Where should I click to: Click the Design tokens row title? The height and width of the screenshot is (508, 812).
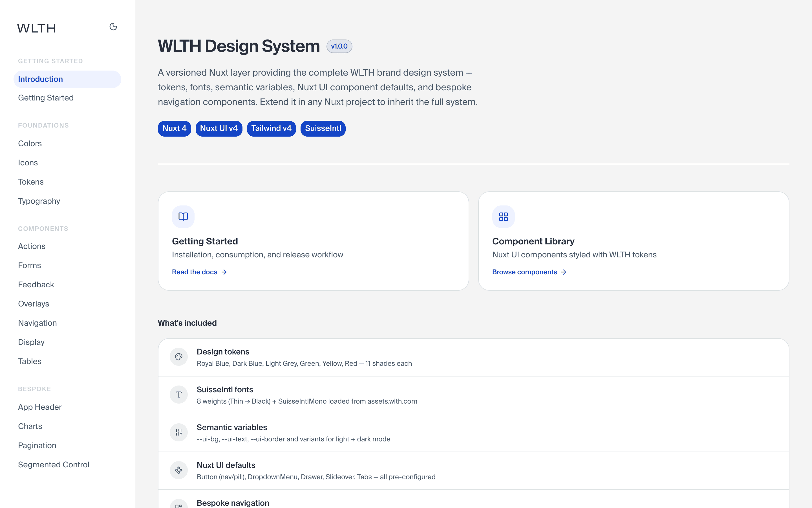pos(223,352)
